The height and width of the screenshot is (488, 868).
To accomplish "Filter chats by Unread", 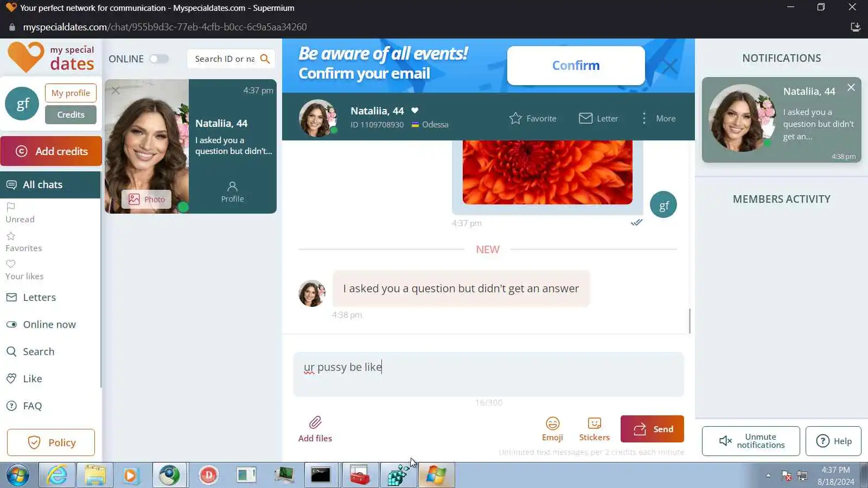I will coord(20,213).
